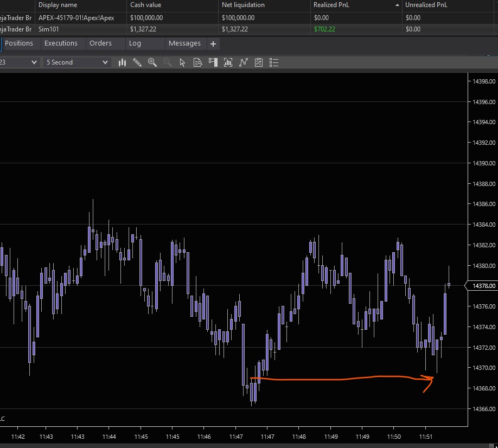498x448 pixels.
Task: Add a new tab with plus button
Action: tap(213, 43)
